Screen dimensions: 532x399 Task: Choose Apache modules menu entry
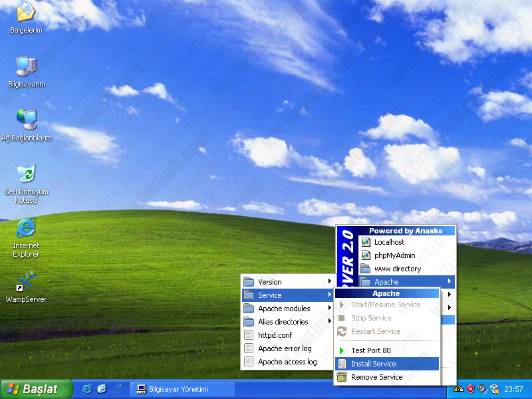287,309
